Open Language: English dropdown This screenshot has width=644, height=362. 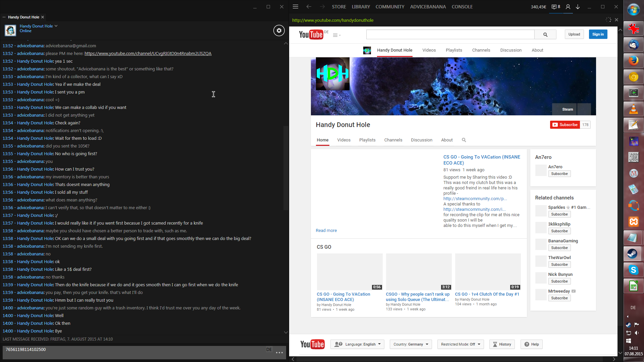(x=357, y=344)
